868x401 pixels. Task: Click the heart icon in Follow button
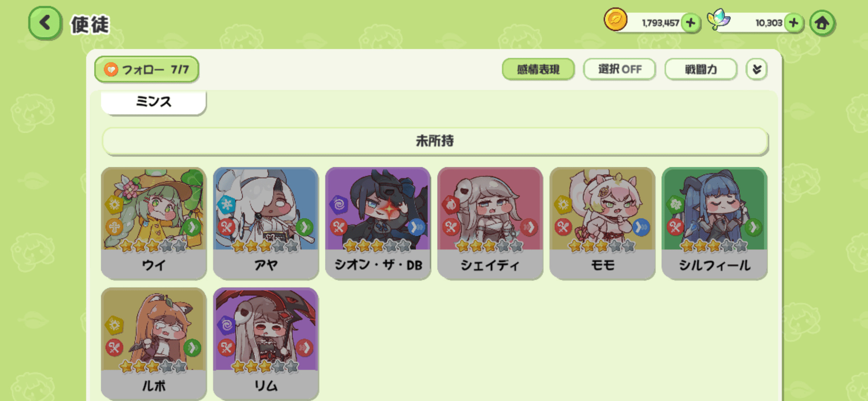click(111, 69)
